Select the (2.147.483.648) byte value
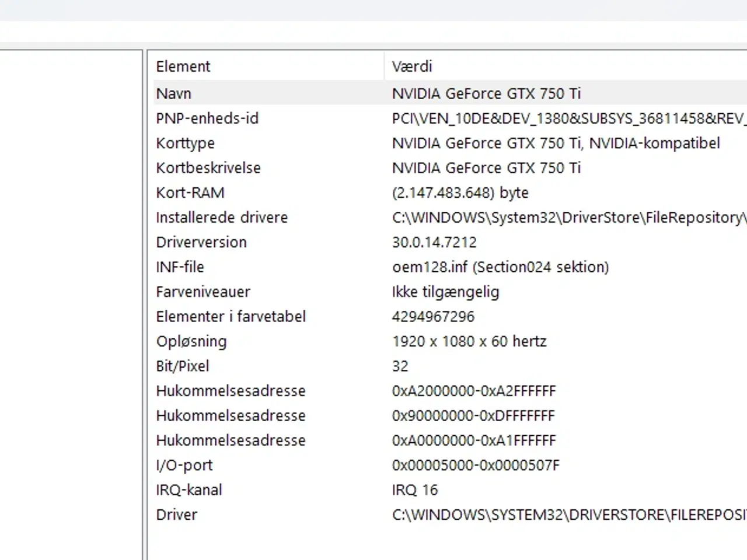747x560 pixels. 460,192
